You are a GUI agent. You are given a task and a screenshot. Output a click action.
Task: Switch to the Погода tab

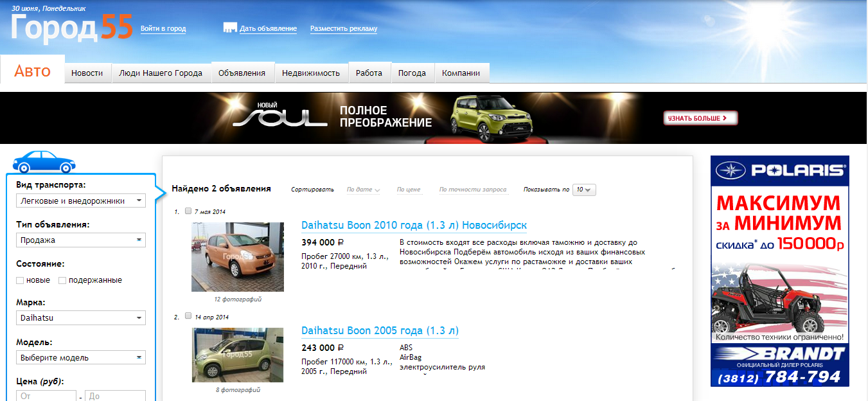coord(412,73)
